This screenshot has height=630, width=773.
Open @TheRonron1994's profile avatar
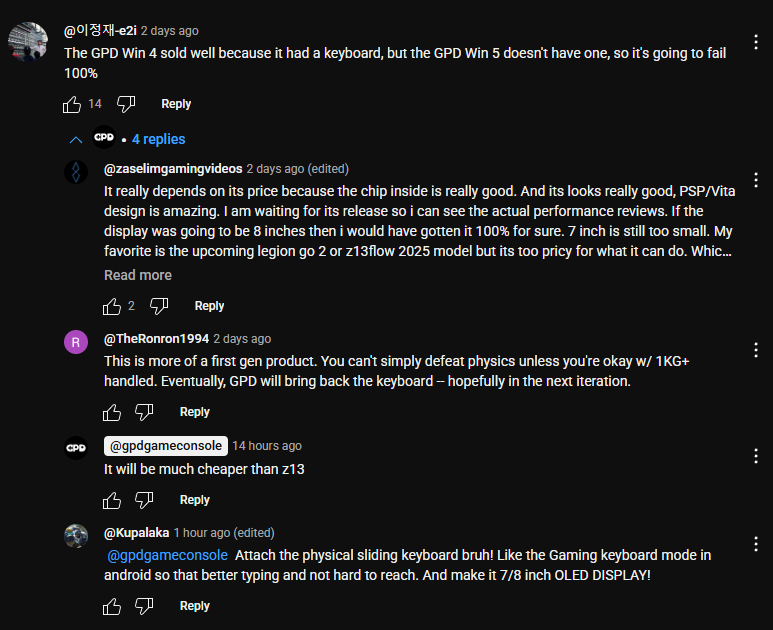(76, 343)
